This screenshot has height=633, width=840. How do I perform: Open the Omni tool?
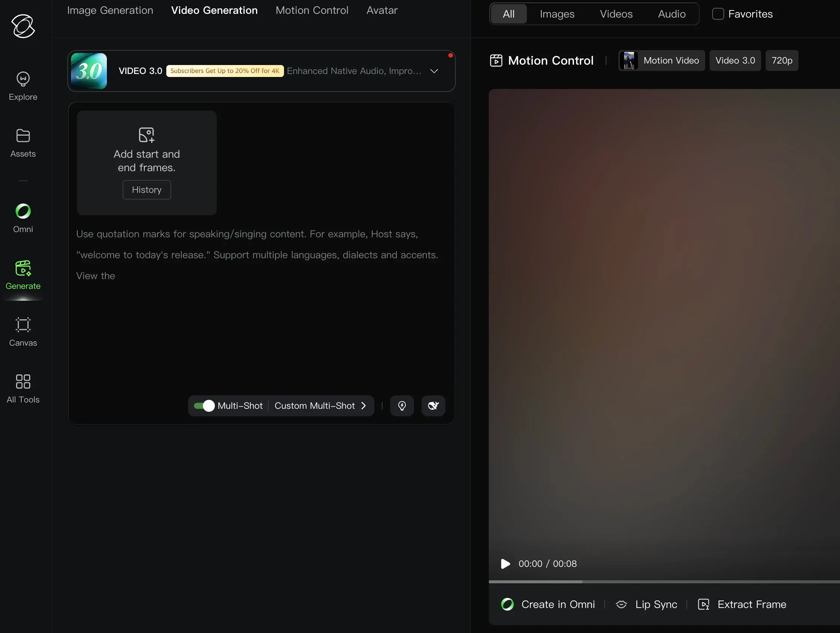pyautogui.click(x=23, y=218)
